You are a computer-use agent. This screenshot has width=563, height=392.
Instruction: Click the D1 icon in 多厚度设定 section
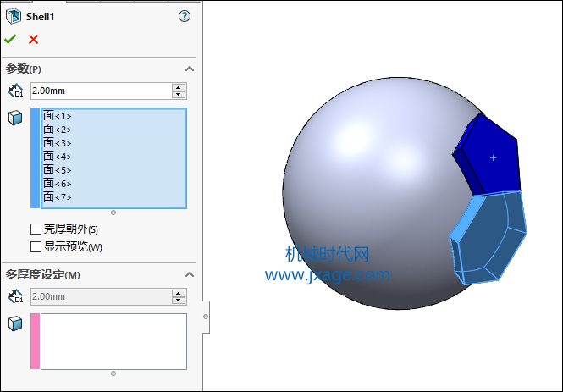(15, 296)
